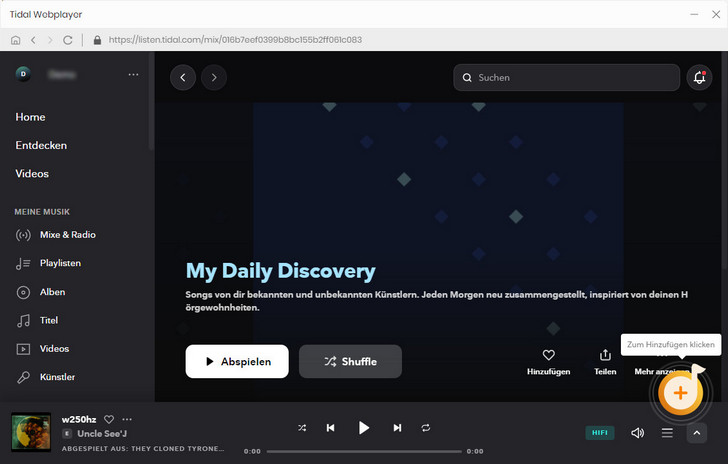Navigate back with round chevron button
The height and width of the screenshot is (464, 728).
pos(182,78)
